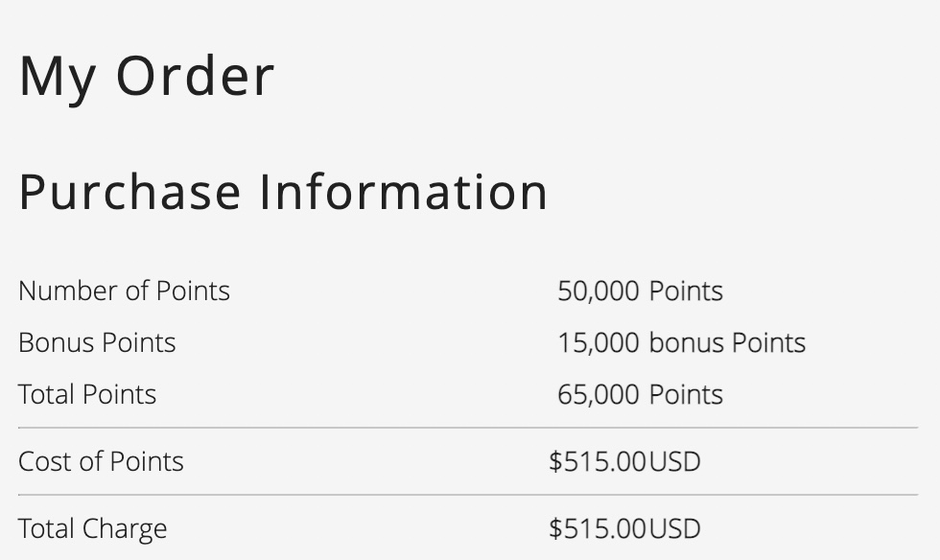Click the "bonus Points" text beside 15,000
This screenshot has height=560, width=940.
pyautogui.click(x=727, y=342)
